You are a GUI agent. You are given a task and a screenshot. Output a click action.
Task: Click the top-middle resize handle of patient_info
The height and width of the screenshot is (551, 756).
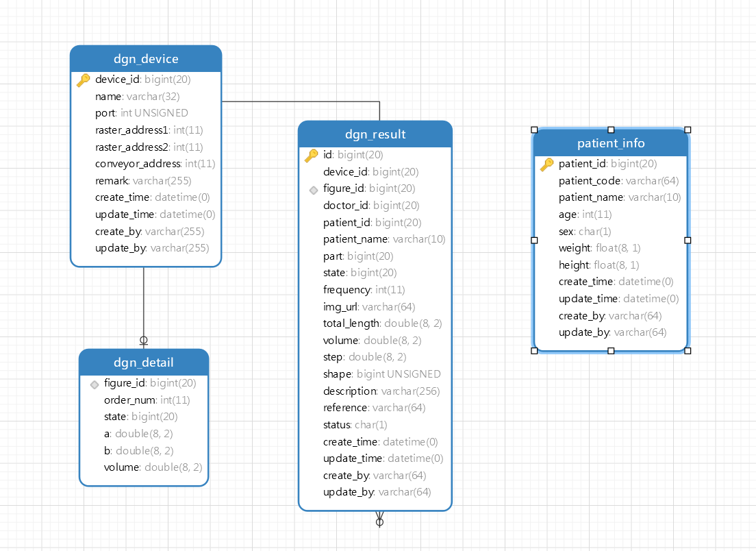(x=611, y=130)
